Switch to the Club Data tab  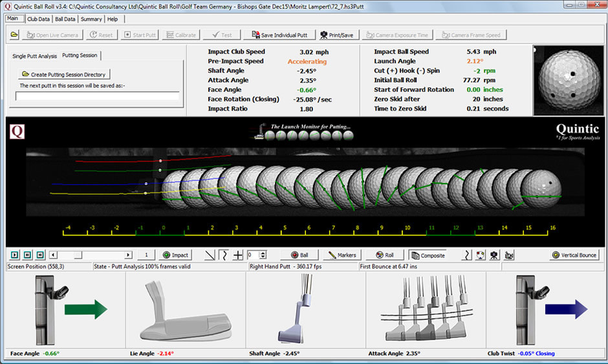38,19
